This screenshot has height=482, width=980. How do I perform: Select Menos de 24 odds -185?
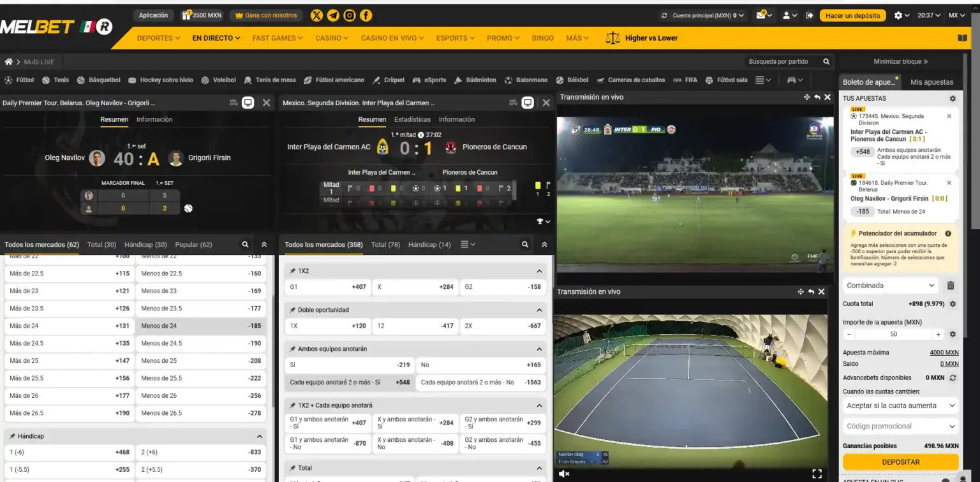[x=201, y=326]
